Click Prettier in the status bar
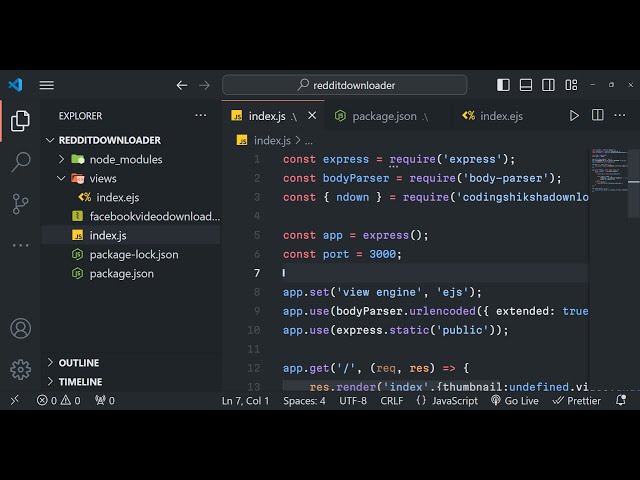This screenshot has width=640, height=480. pos(576,400)
